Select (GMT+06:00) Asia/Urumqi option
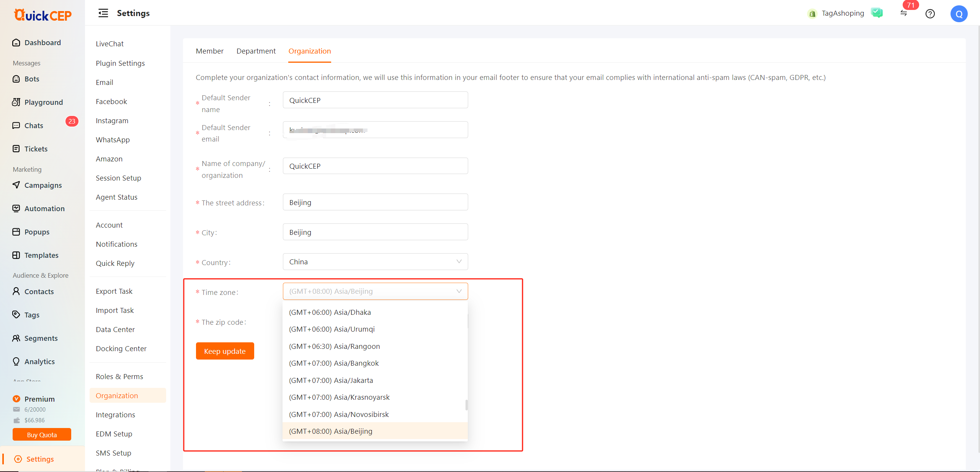The width and height of the screenshot is (980, 472). pyautogui.click(x=375, y=329)
